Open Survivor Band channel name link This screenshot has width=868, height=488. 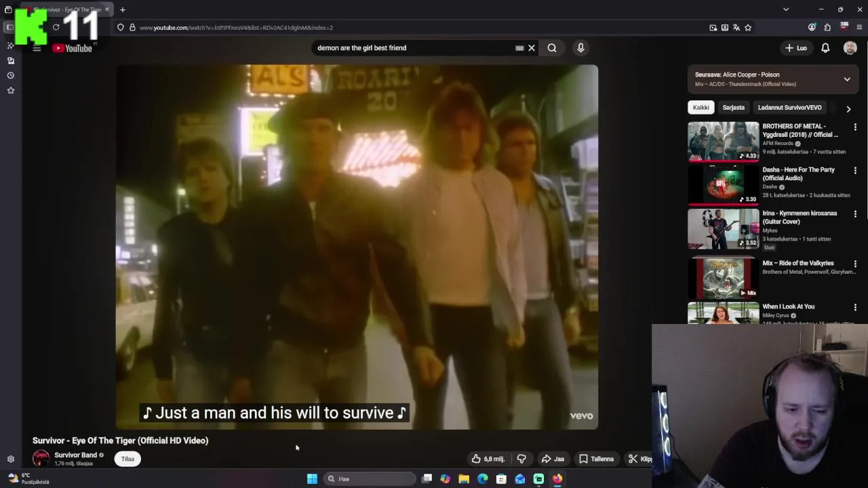coord(75,455)
